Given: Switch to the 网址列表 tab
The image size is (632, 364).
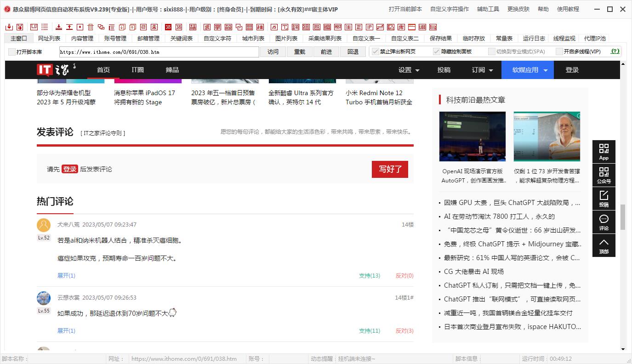Looking at the screenshot, I should (x=49, y=39).
